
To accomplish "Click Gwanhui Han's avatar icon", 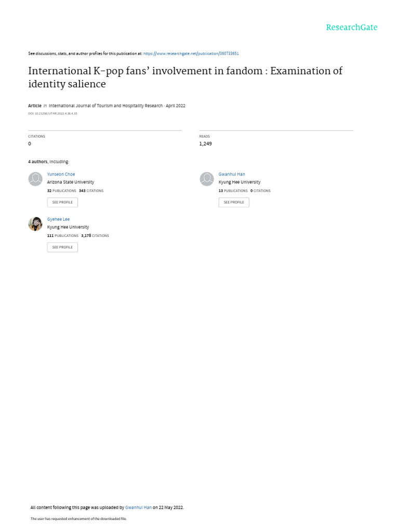I will tap(207, 179).
